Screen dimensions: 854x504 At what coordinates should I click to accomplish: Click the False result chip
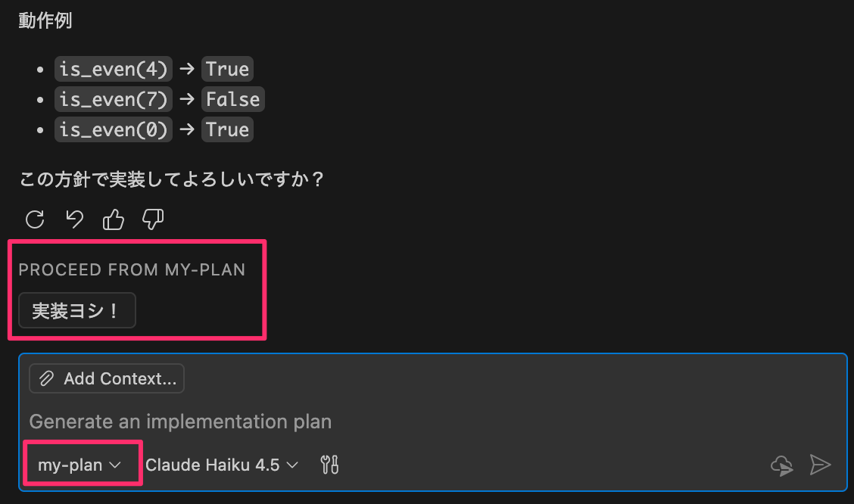pyautogui.click(x=232, y=99)
